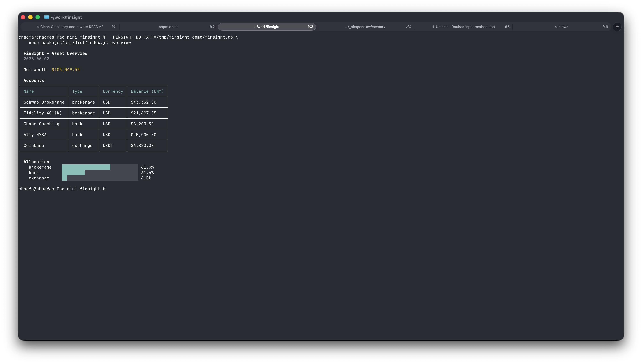The image size is (642, 364).
Task: Click the last shell prompt line
Action: coord(62,189)
